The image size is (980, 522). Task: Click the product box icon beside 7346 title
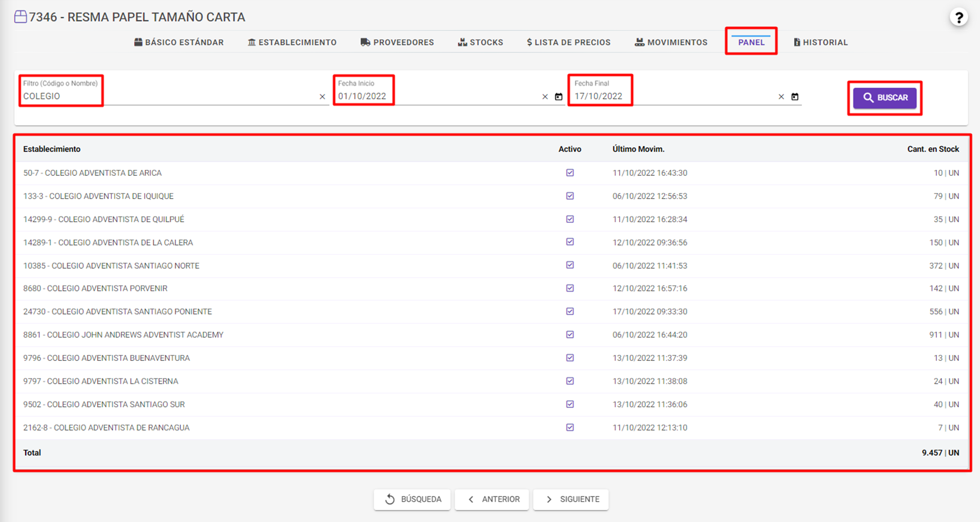pyautogui.click(x=20, y=17)
